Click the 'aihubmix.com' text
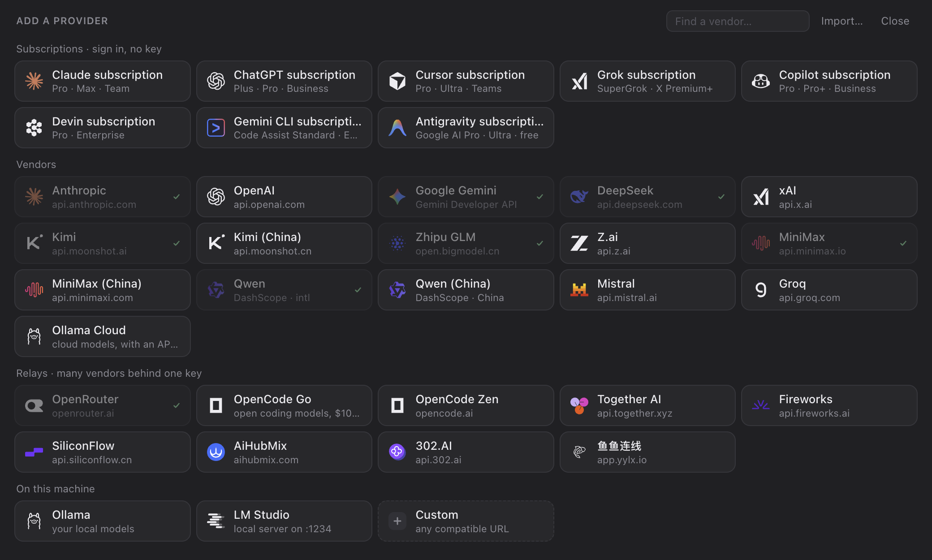The width and height of the screenshot is (932, 560). tap(266, 460)
